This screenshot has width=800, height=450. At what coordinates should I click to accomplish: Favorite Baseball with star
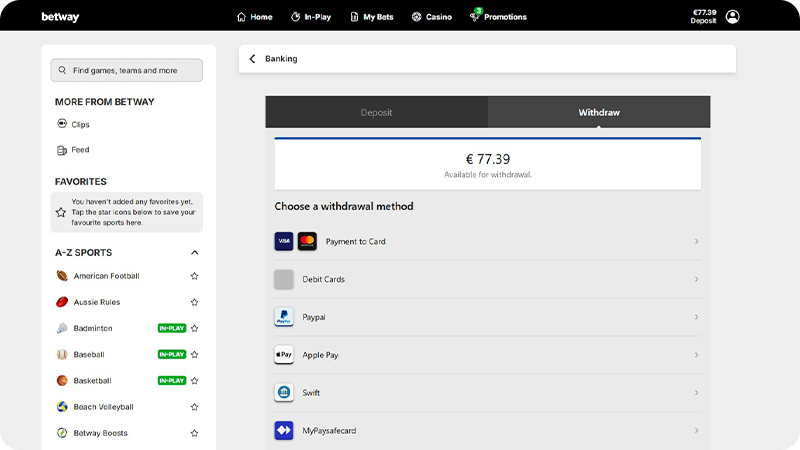point(194,355)
